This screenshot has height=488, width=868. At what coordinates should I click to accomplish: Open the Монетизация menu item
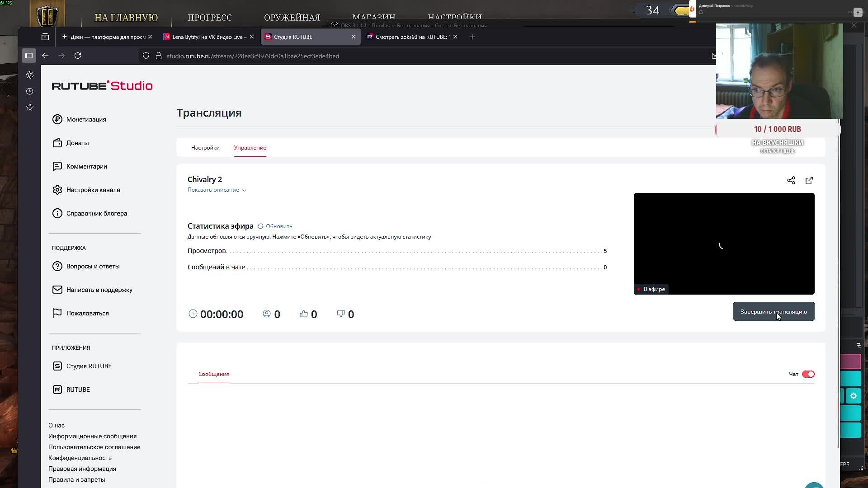(x=86, y=119)
